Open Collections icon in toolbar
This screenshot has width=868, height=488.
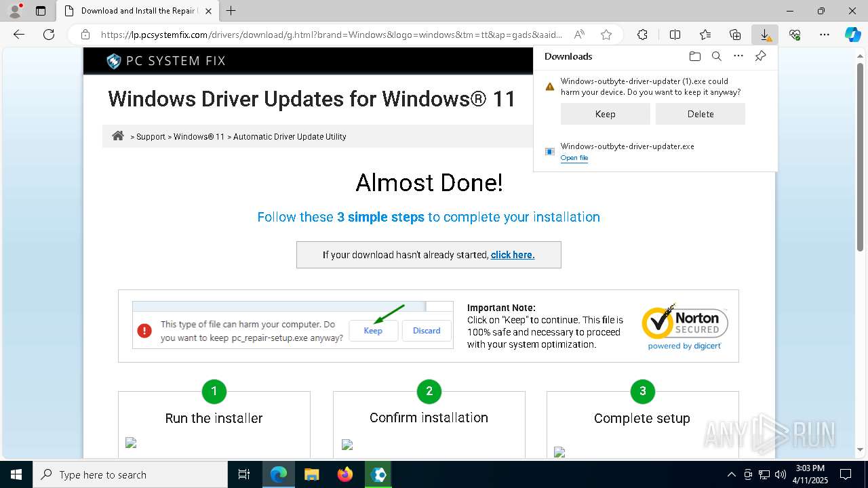(735, 35)
